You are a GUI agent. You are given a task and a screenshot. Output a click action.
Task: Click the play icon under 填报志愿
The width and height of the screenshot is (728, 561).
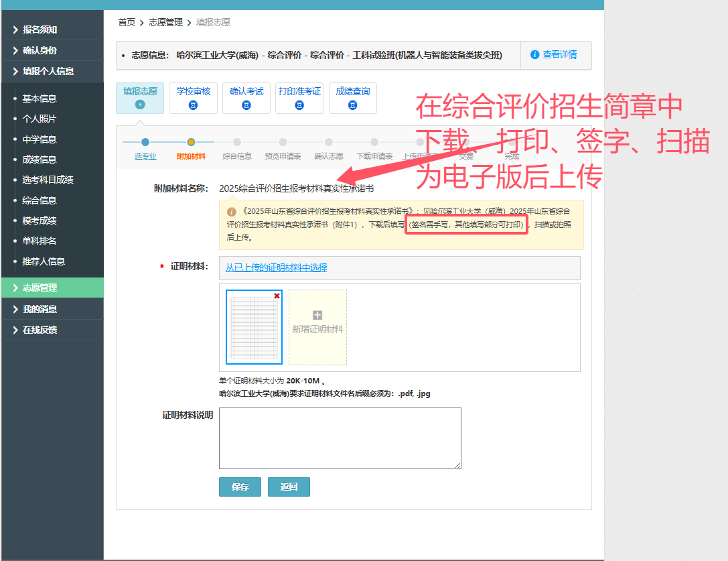pyautogui.click(x=140, y=105)
